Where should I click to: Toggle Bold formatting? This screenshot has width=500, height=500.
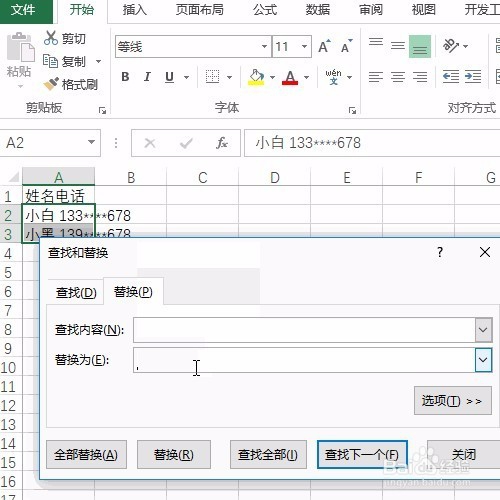point(125,77)
